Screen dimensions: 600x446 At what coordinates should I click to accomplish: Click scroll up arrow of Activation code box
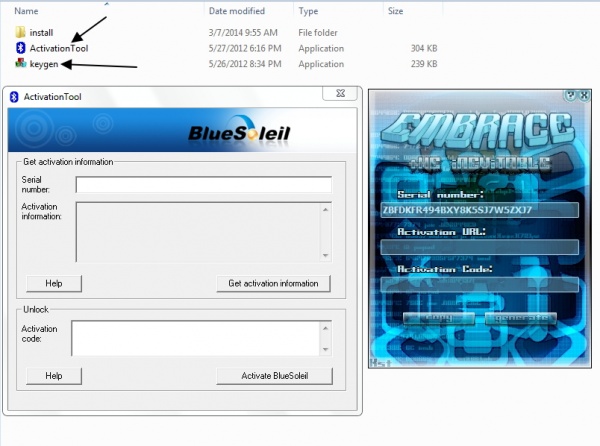pyautogui.click(x=326, y=328)
